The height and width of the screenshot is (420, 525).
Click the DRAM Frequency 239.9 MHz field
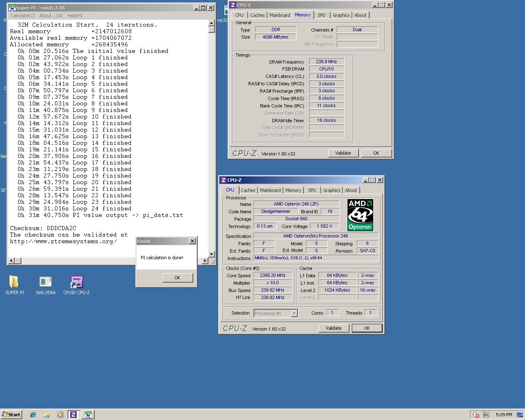tap(326, 62)
